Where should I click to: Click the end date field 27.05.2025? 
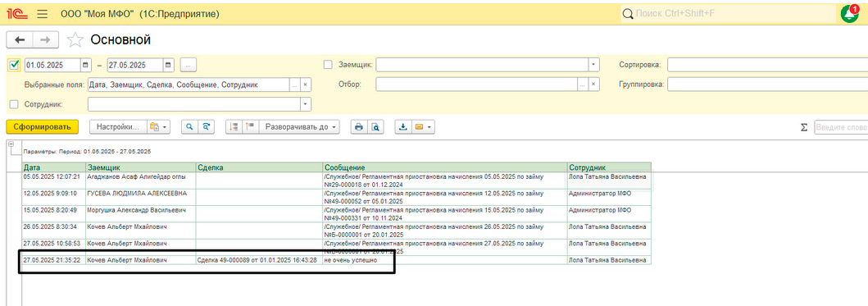(x=135, y=65)
